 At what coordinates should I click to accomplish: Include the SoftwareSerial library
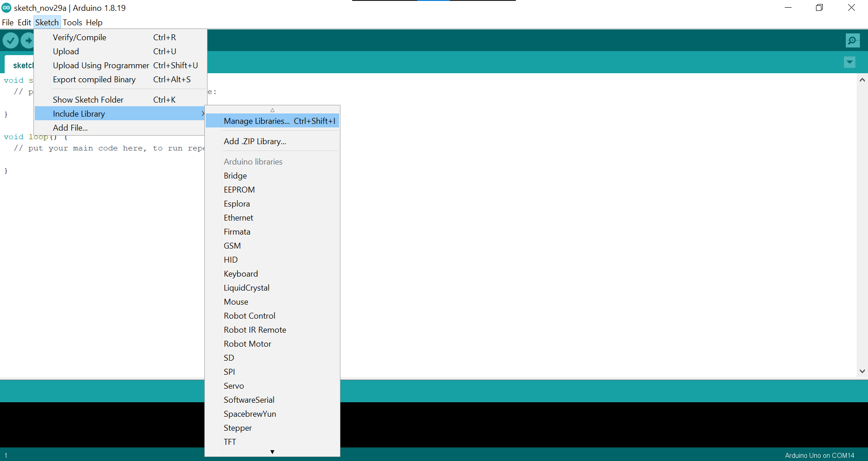click(249, 400)
